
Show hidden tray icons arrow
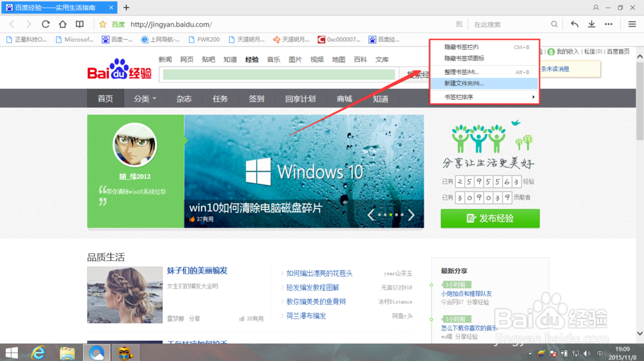[x=530, y=354]
